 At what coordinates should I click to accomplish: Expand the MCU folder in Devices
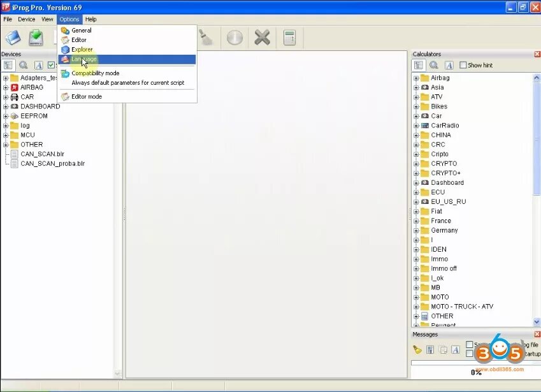pos(6,135)
